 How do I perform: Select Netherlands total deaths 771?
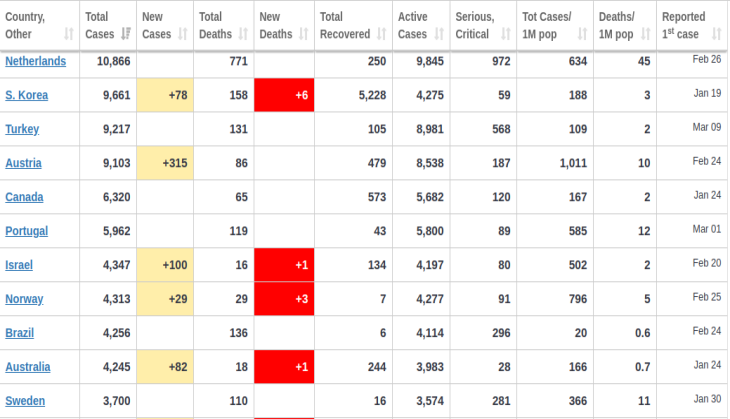coord(238,61)
